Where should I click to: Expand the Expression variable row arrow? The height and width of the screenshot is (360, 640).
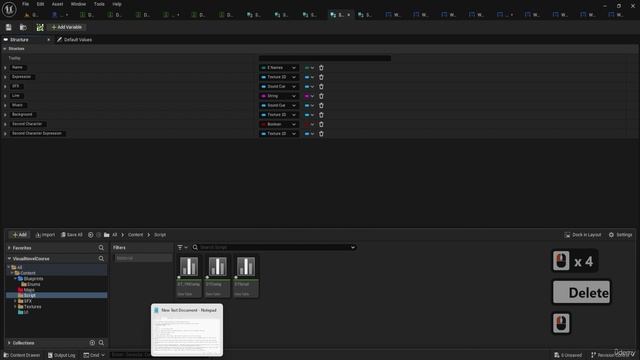click(5, 77)
